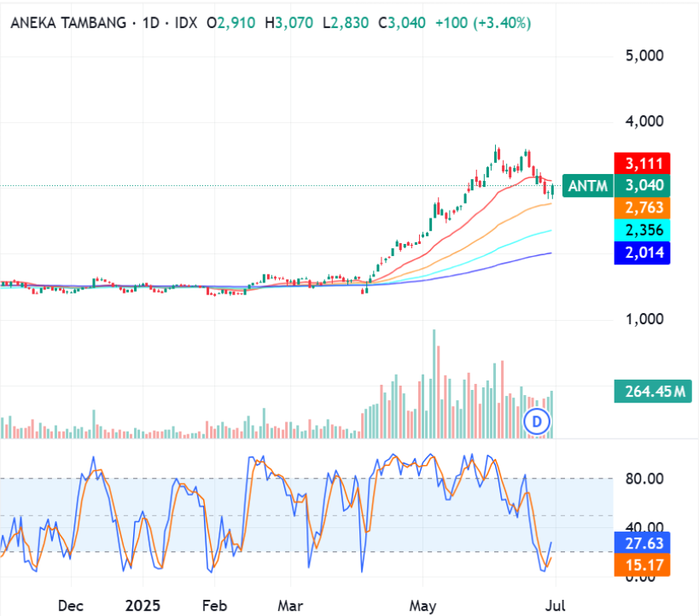The width and height of the screenshot is (699, 616).
Task: Click the Dec label on time axis
Action: (x=71, y=606)
